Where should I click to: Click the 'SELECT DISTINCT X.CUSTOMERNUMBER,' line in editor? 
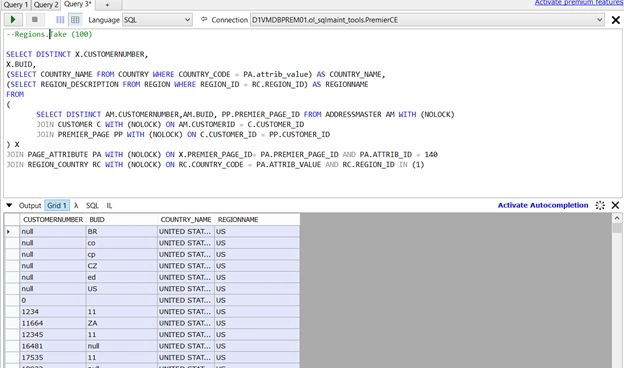tap(77, 54)
